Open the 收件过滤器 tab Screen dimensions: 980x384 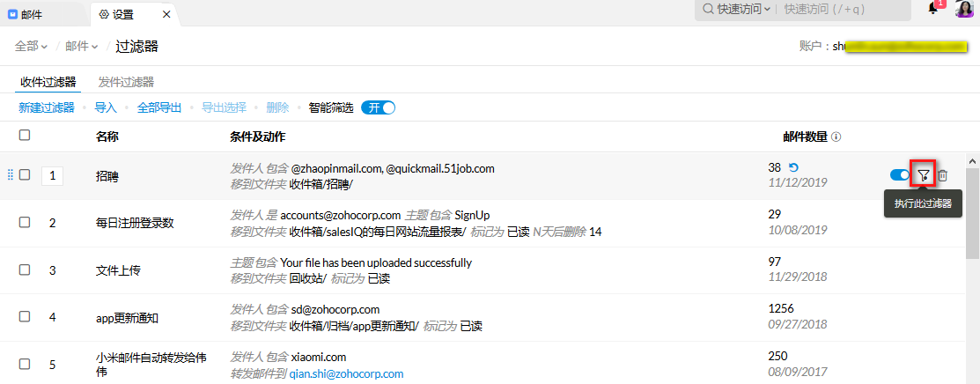[x=48, y=82]
